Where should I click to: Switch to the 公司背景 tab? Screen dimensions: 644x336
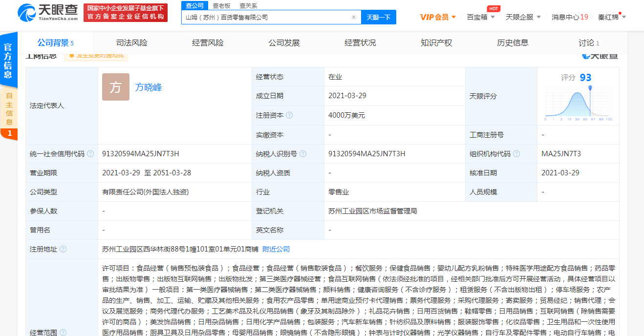[55, 42]
